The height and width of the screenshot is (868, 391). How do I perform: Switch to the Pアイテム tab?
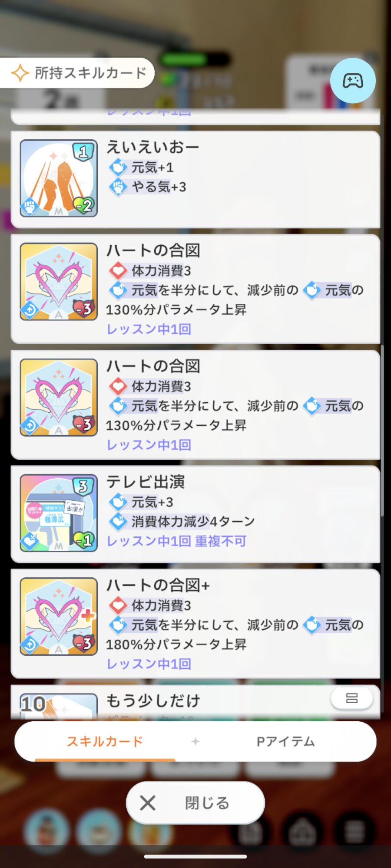tap(285, 741)
